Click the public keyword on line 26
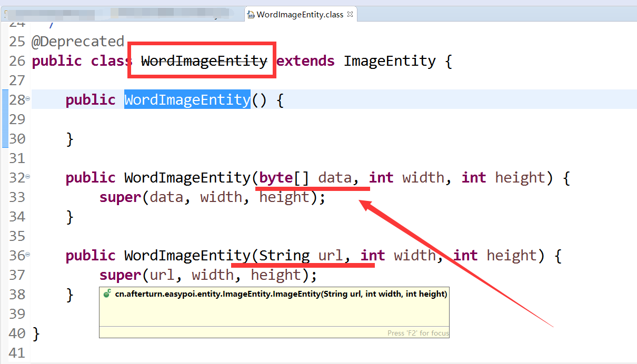 [x=57, y=61]
